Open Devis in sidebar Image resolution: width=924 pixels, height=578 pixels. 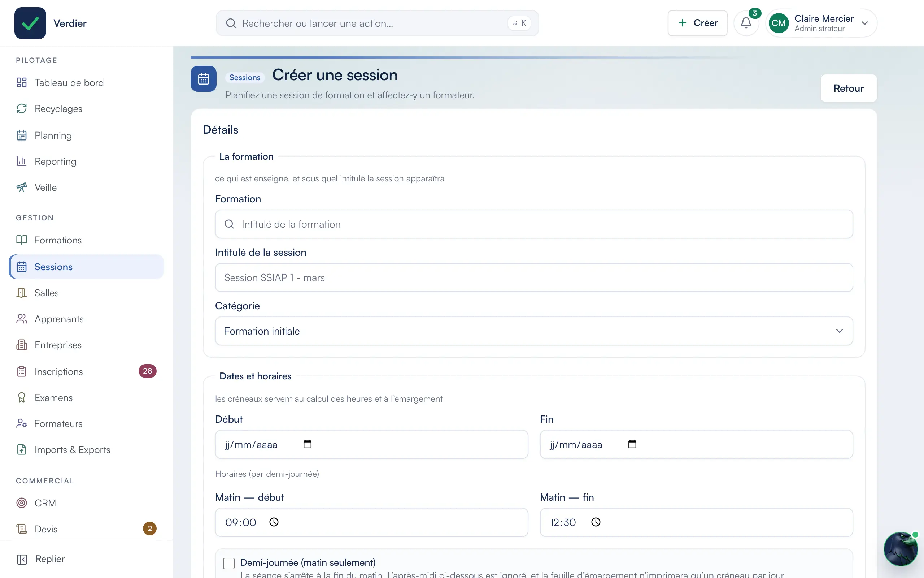tap(86, 529)
